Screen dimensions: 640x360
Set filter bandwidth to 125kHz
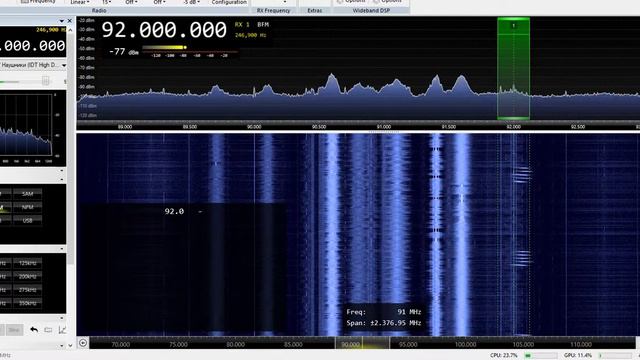(27, 263)
